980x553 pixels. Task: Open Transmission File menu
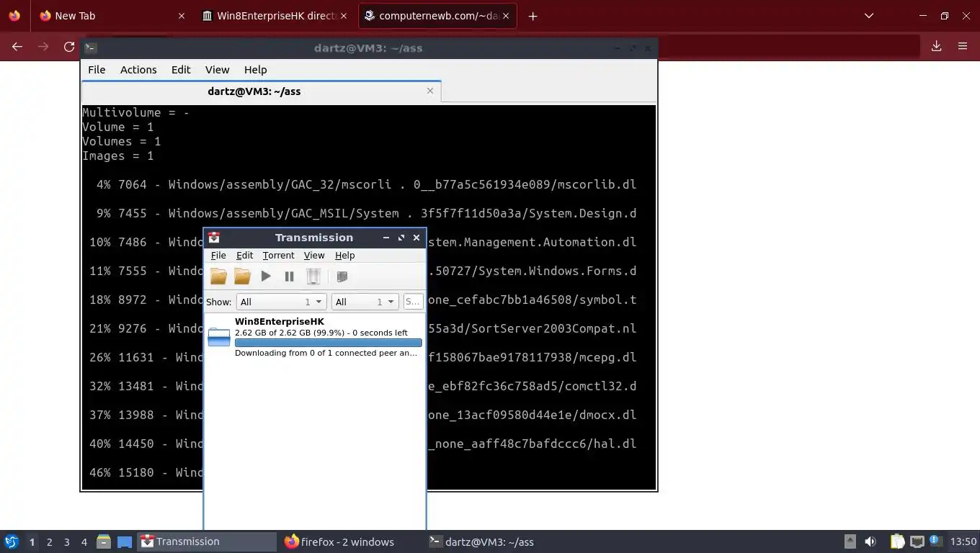pos(218,256)
